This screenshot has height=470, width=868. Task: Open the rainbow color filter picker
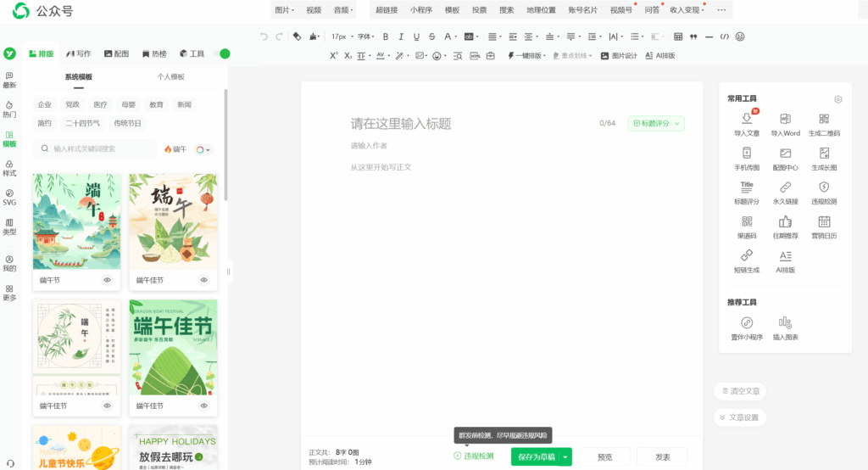coord(203,149)
